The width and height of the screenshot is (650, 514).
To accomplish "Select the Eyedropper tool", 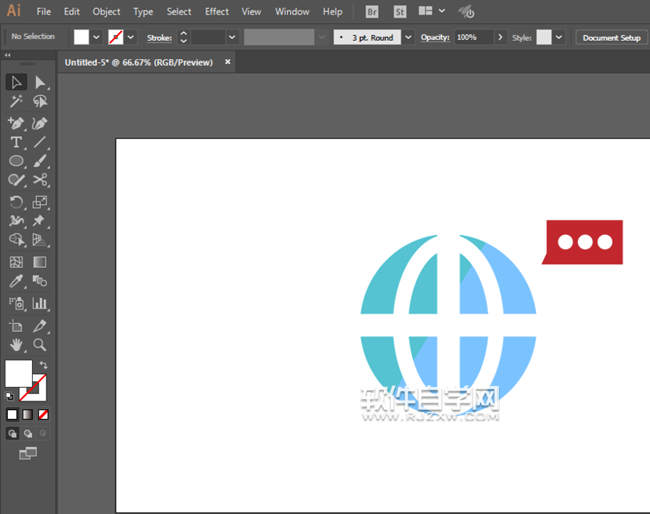I will (16, 282).
